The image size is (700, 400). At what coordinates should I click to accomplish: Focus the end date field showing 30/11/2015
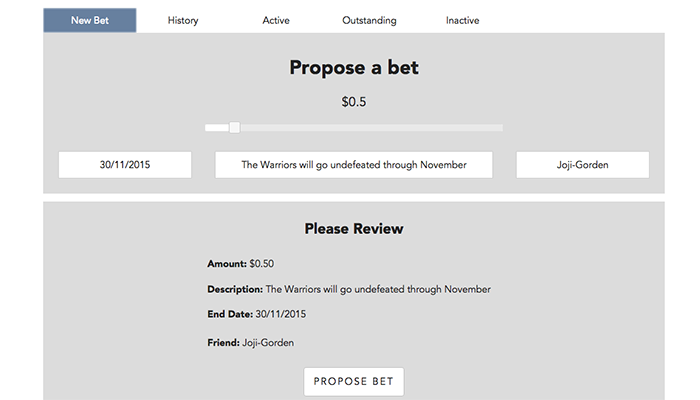[x=125, y=165]
